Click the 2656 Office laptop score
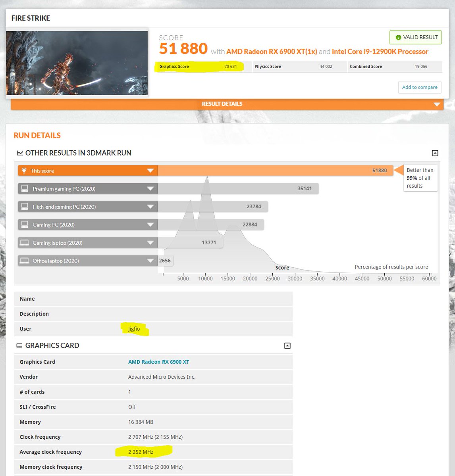Screen dimensions: 455x476 point(165,261)
